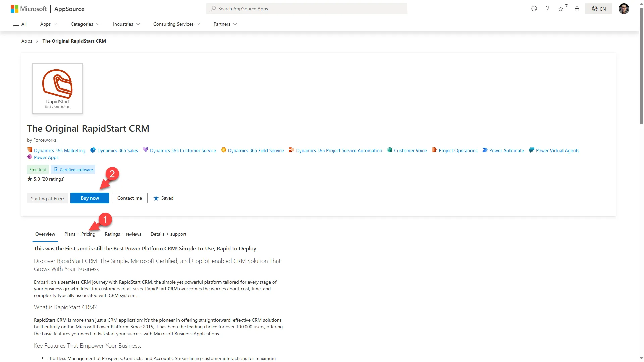644x362 pixels.
Task: Open the Help question mark icon
Action: (547, 9)
